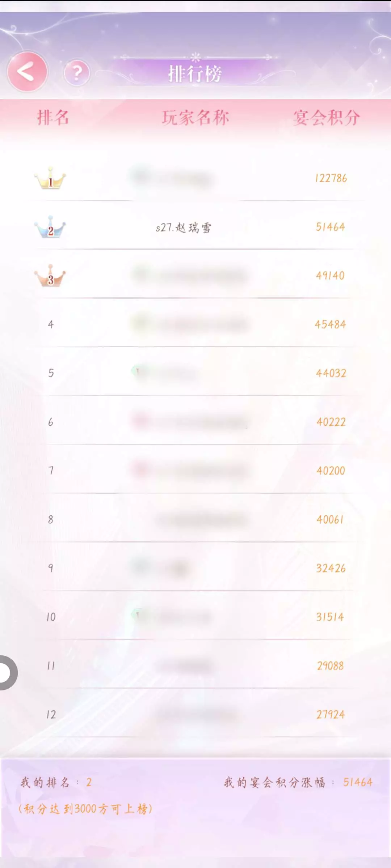Image resolution: width=391 pixels, height=868 pixels.
Task: Tap the top score 122786
Action: (331, 178)
